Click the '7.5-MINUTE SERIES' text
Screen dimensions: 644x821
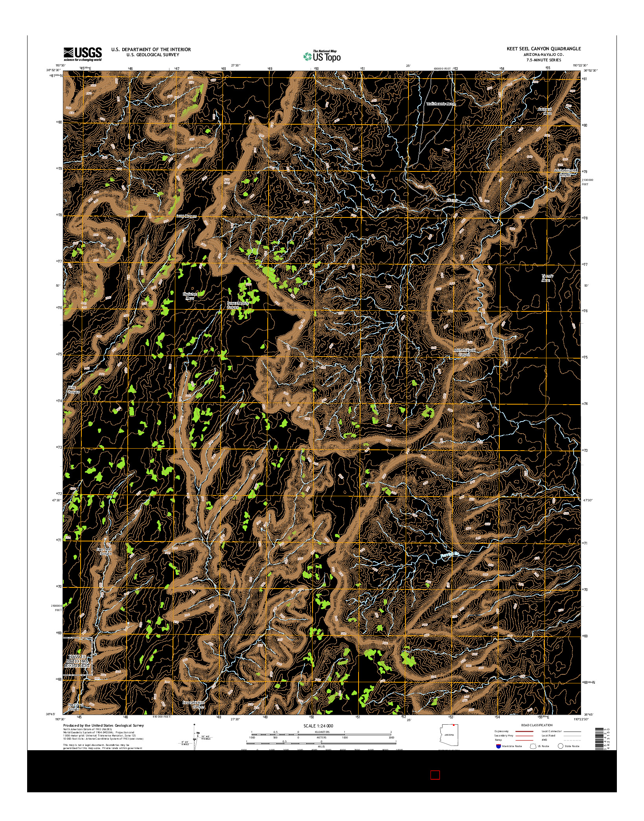(545, 60)
